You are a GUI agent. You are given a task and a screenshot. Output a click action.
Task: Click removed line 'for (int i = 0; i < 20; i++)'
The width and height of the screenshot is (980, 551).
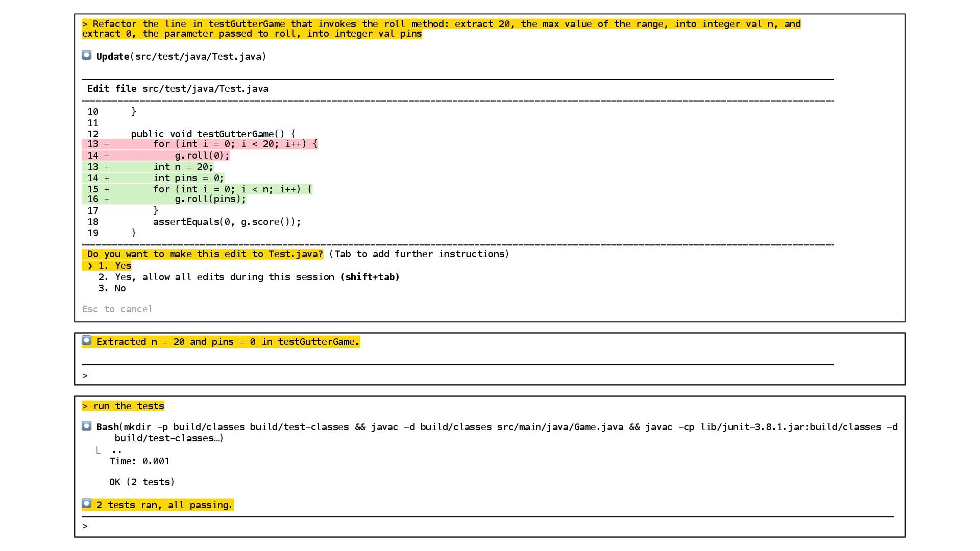pos(235,144)
